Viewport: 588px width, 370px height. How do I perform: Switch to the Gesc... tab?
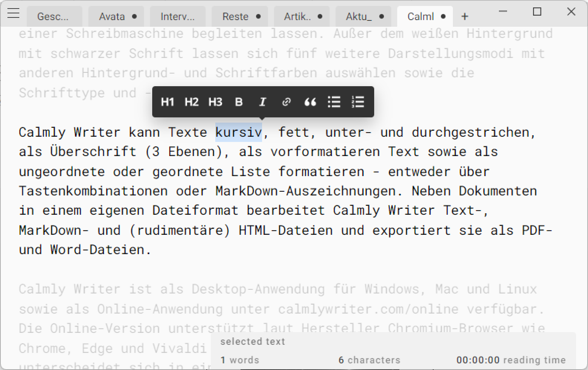tap(55, 17)
